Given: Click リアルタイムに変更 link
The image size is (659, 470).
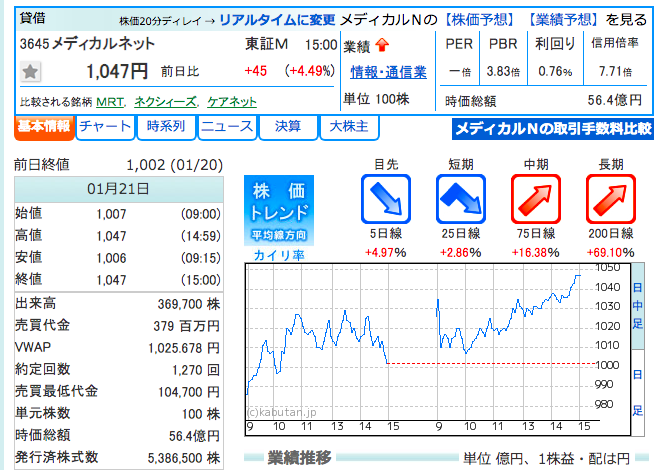Looking at the screenshot, I should click(x=277, y=20).
